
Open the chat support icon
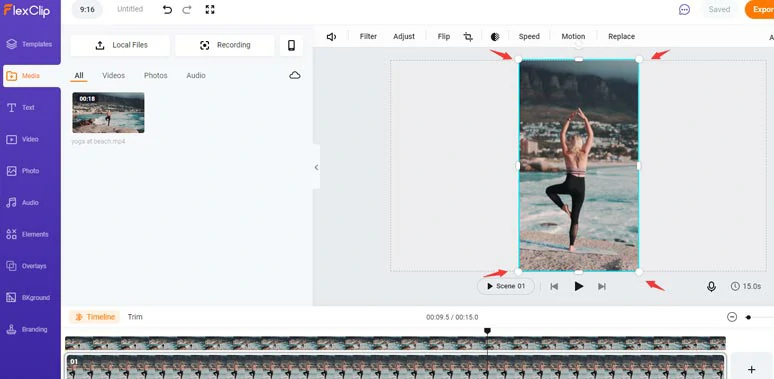[x=684, y=9]
